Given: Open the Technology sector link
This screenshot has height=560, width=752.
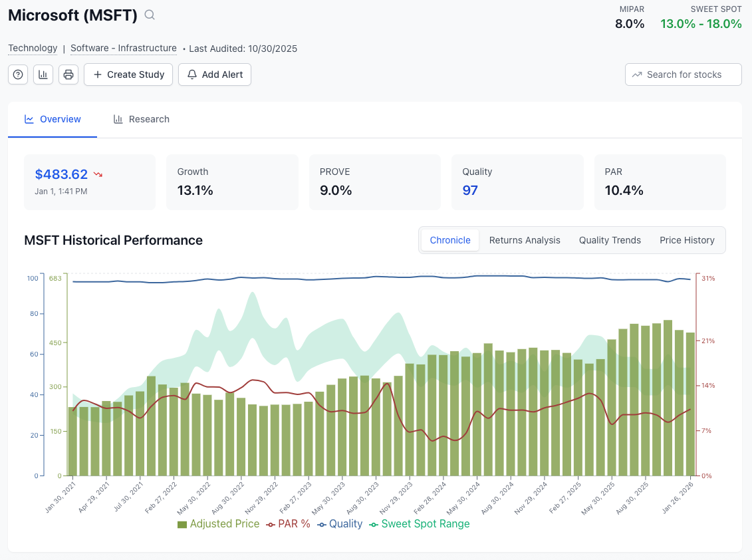Looking at the screenshot, I should tap(33, 48).
